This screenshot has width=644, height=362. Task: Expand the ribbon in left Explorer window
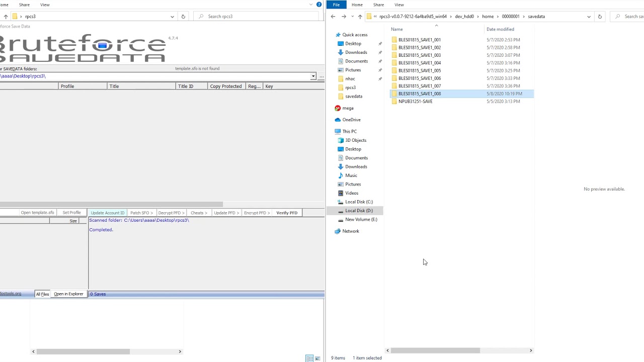(x=311, y=5)
